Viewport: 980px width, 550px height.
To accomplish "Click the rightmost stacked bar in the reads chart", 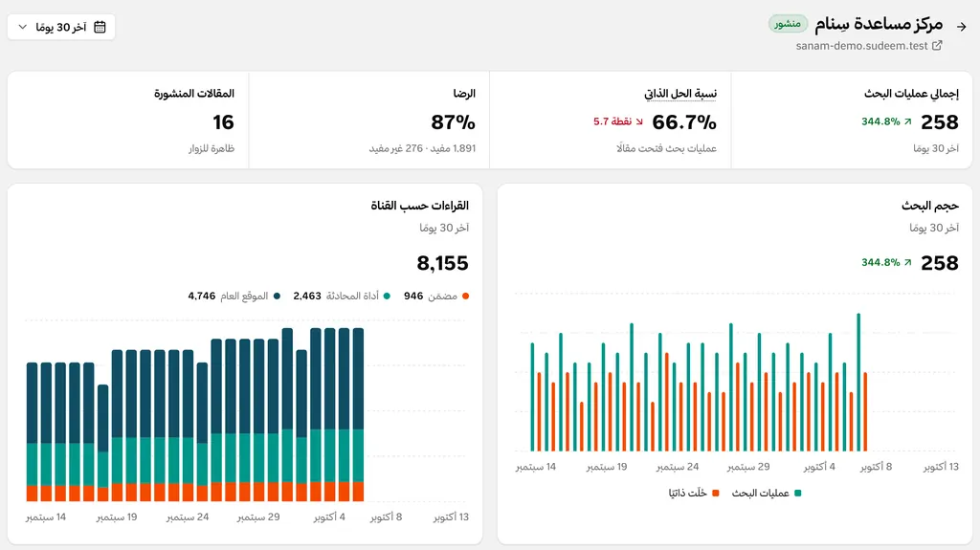I will [358, 415].
